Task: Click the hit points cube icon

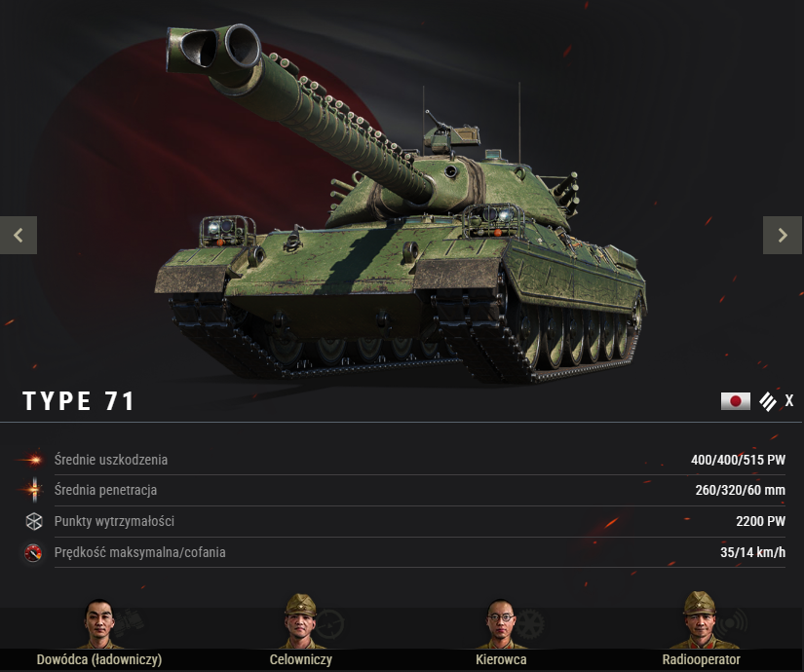Action: pyautogui.click(x=34, y=521)
